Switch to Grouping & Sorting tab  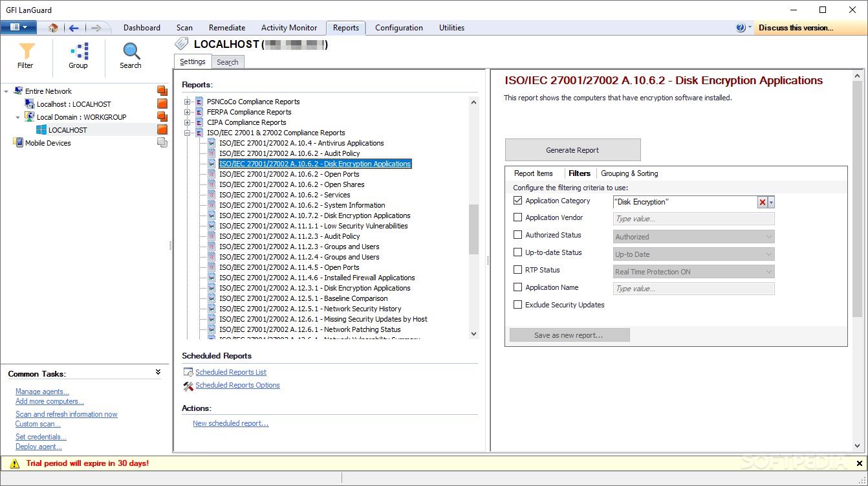coord(629,173)
